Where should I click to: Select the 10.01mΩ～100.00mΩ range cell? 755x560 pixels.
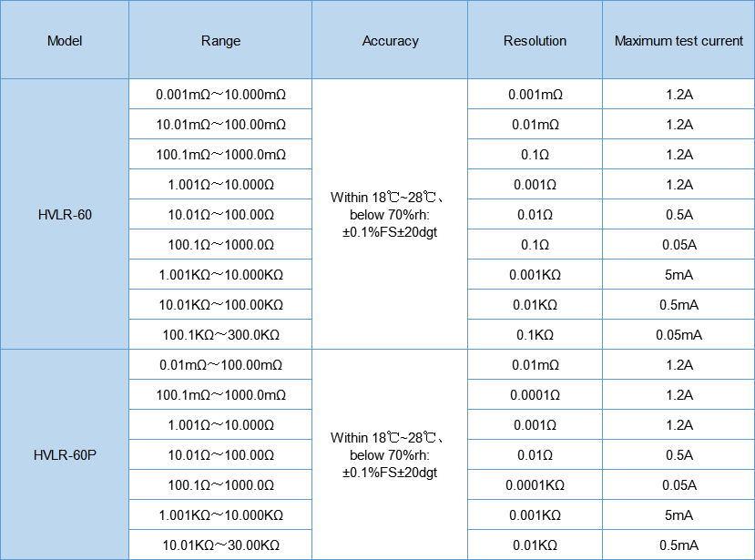coord(220,124)
